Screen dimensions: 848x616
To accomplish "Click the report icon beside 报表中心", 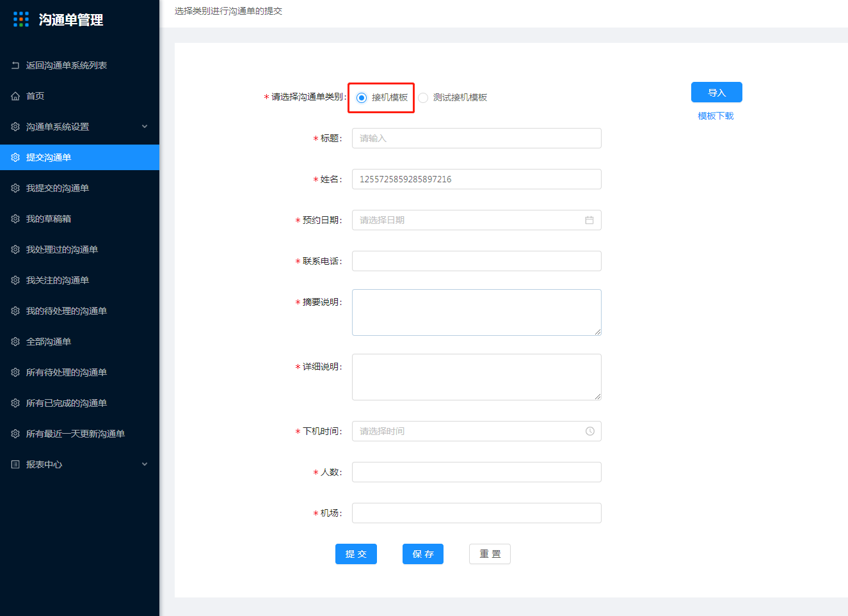I will [x=15, y=464].
